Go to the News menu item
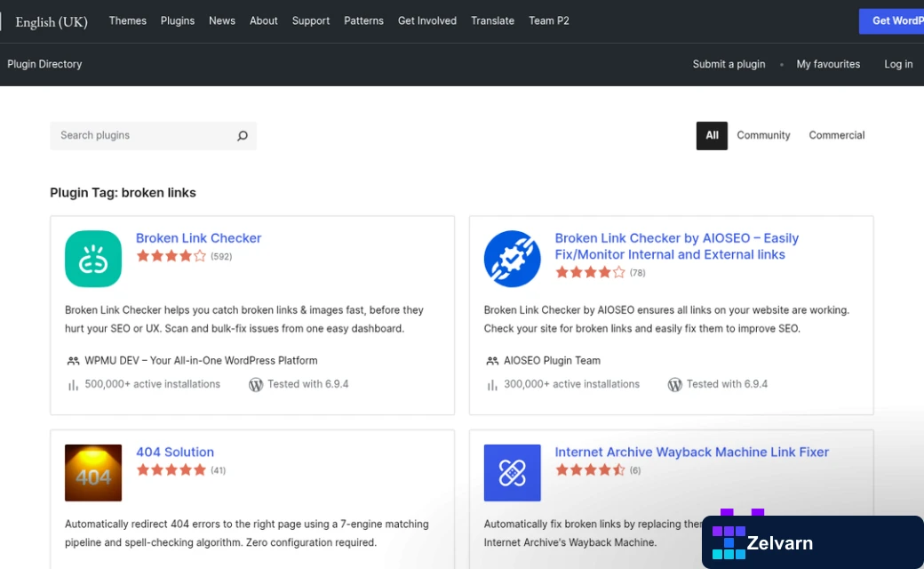Screen dimensions: 924x569 pyautogui.click(x=222, y=20)
